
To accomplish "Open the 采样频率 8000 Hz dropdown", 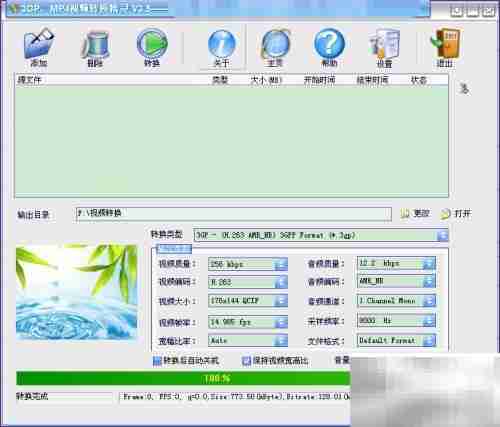I will tap(396, 321).
